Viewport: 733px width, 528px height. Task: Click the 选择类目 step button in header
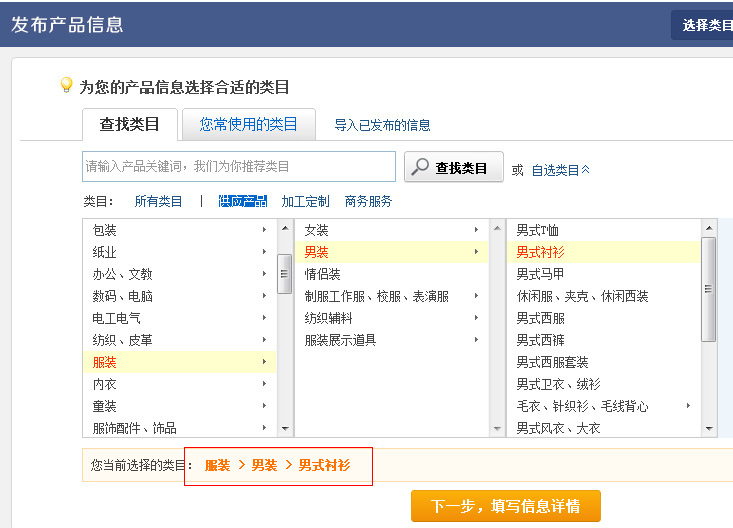click(x=702, y=25)
